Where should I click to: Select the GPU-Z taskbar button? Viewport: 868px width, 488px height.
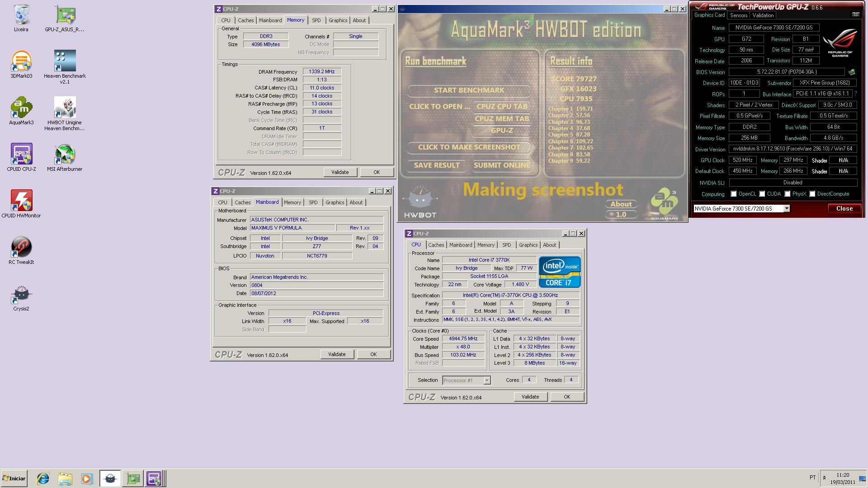click(x=133, y=479)
